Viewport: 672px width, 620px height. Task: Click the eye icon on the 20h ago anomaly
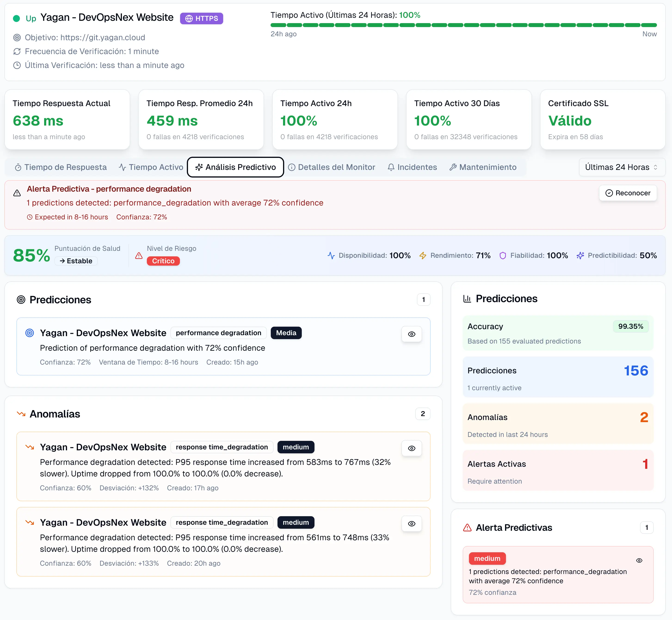(412, 524)
